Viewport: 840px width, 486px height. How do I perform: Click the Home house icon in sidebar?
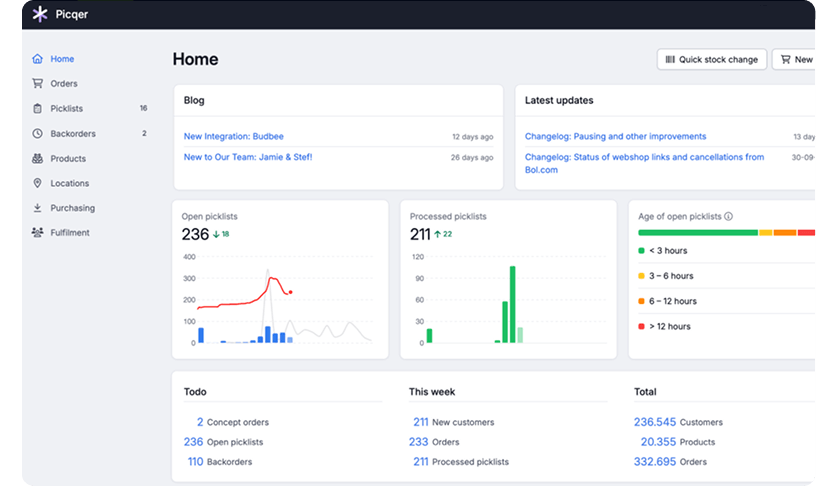(x=37, y=59)
